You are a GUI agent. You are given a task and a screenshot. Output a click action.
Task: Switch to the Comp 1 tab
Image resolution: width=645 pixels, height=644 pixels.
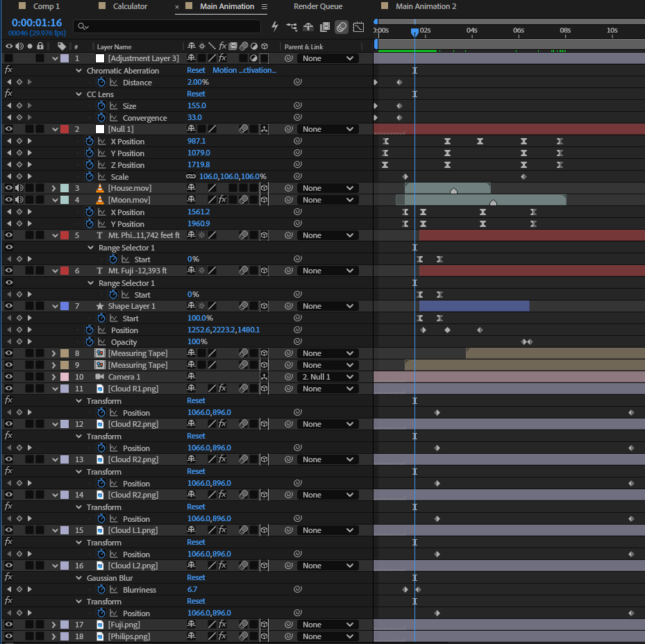47,6
